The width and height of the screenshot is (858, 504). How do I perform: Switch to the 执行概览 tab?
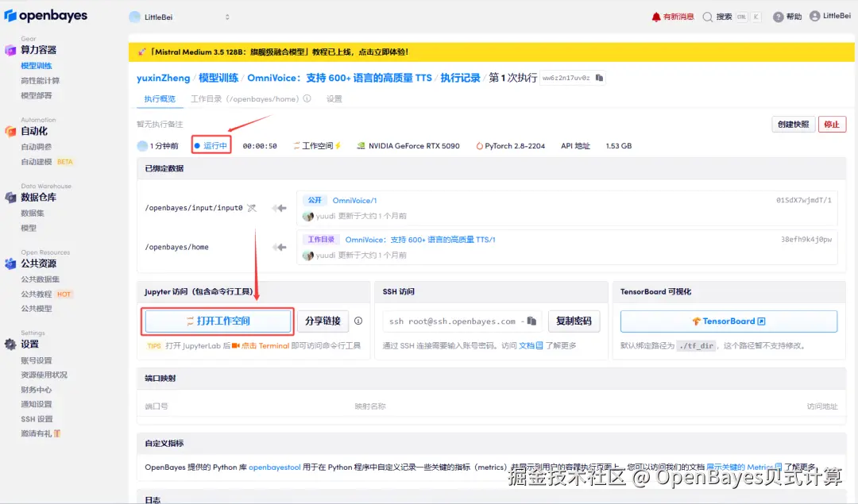coord(160,99)
